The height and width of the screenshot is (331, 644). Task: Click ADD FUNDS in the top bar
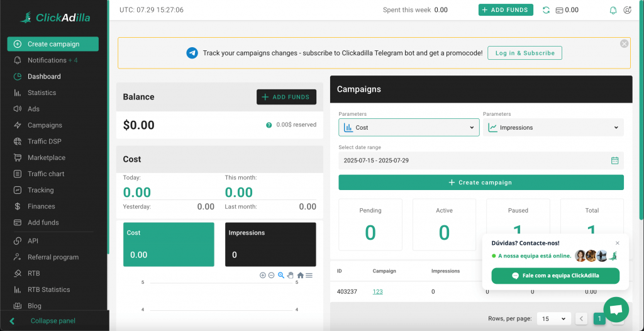pyautogui.click(x=506, y=10)
